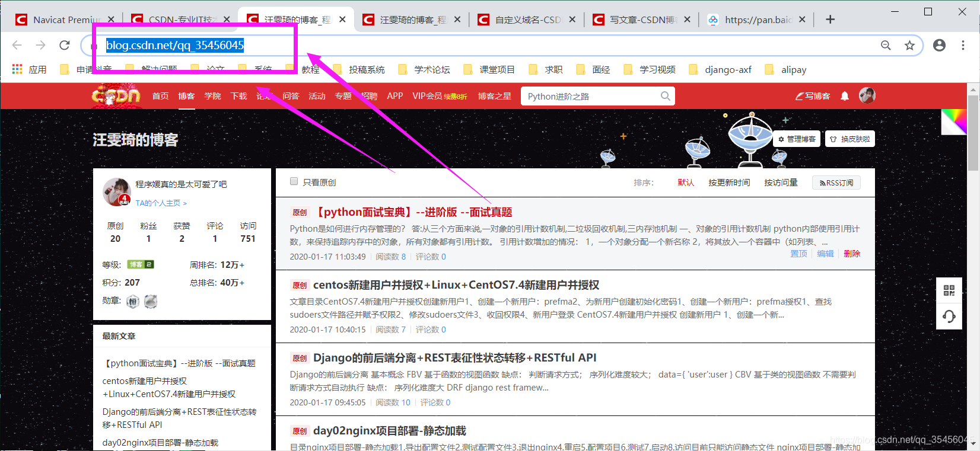The width and height of the screenshot is (980, 451).
Task: Open the apps grid in bookmarks bar
Action: (x=17, y=69)
